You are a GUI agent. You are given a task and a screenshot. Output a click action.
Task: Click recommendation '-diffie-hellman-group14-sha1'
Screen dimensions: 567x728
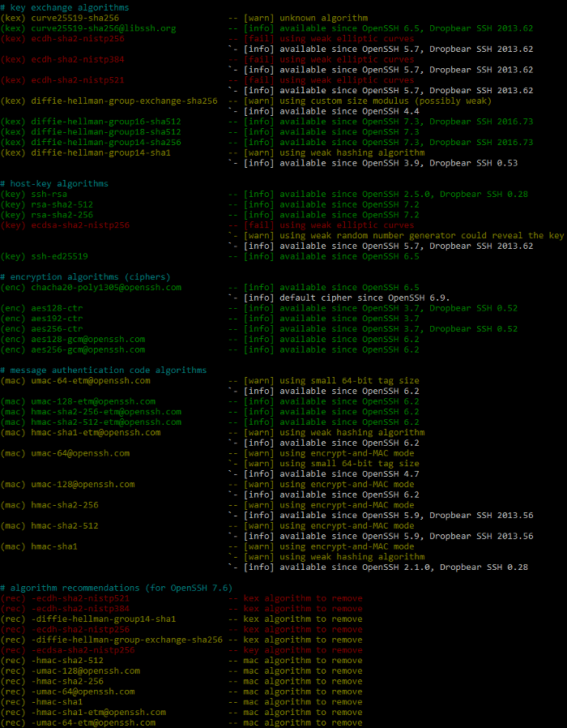104,619
